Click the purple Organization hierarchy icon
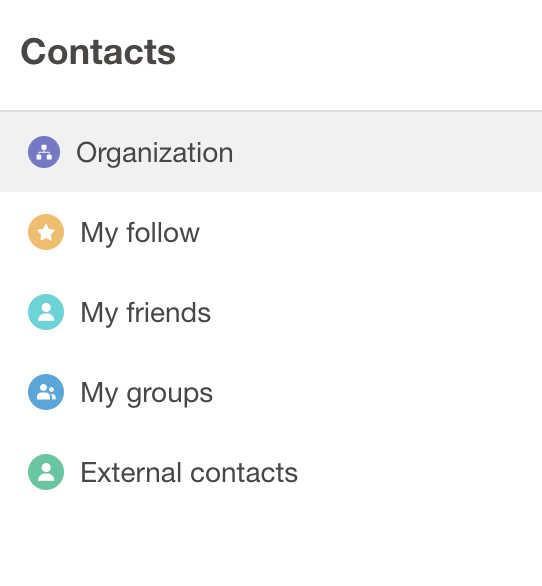 click(x=44, y=152)
